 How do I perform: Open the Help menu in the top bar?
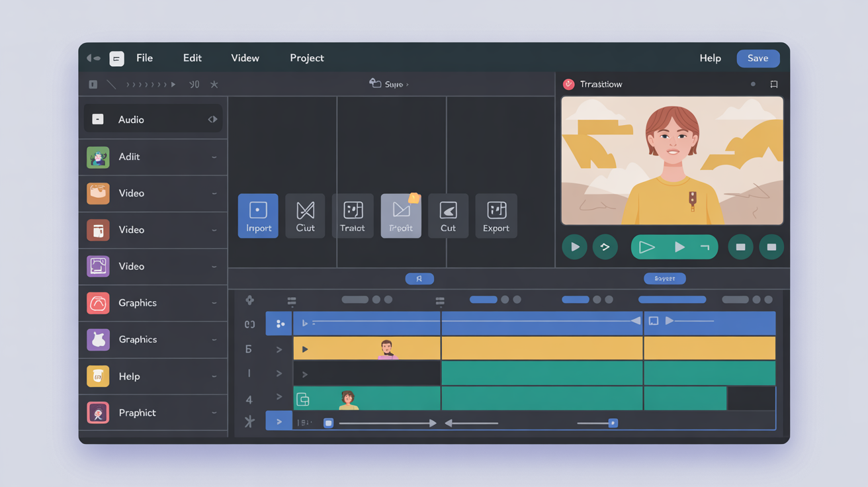pyautogui.click(x=710, y=58)
